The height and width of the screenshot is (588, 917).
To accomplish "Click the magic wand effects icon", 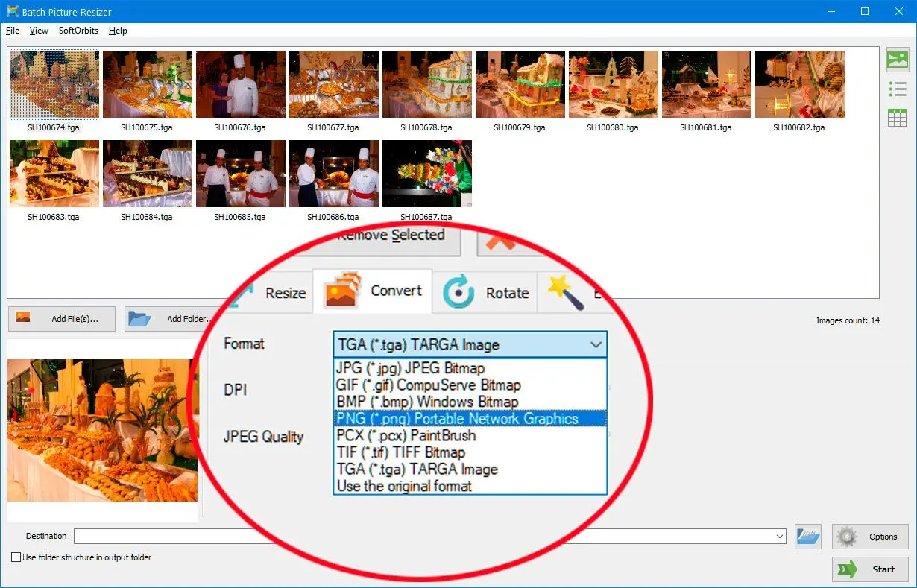I will (564, 292).
